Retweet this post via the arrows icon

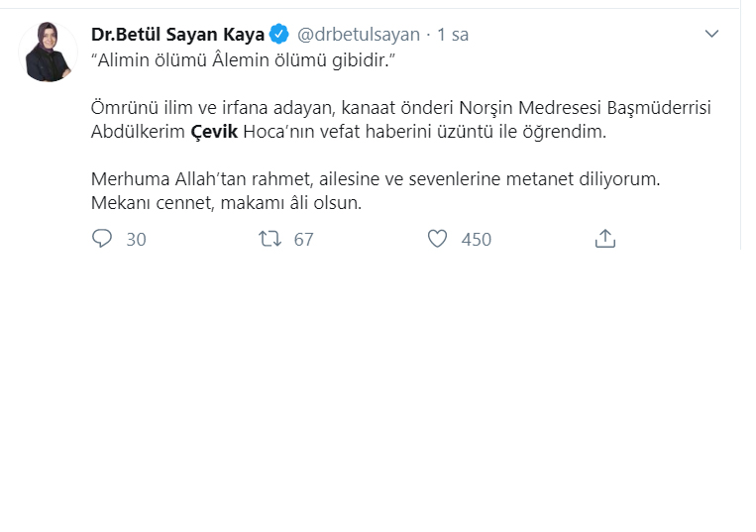269,239
